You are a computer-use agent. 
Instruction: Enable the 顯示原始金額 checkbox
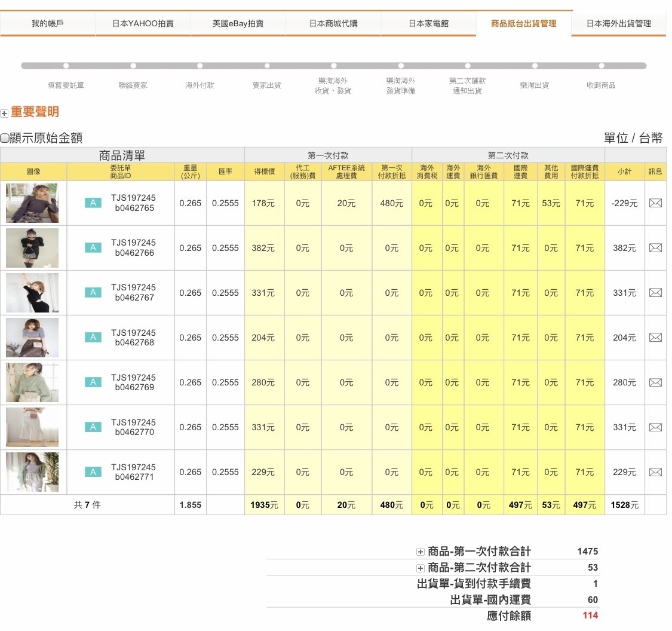coord(5,138)
